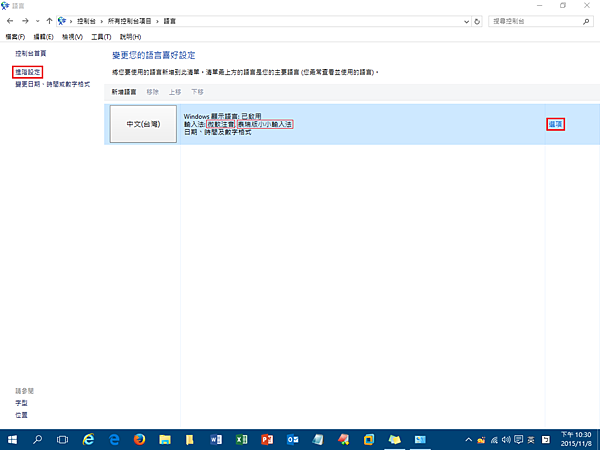
Task: Go to 控制台首頁
Action: click(x=31, y=54)
